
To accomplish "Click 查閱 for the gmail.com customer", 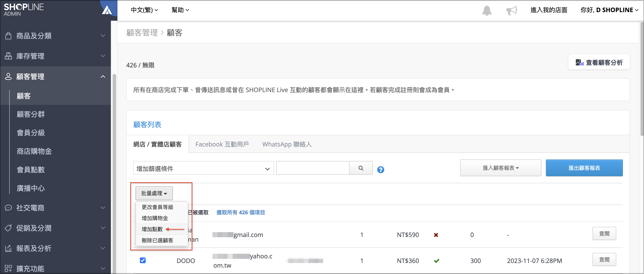I will tap(604, 233).
